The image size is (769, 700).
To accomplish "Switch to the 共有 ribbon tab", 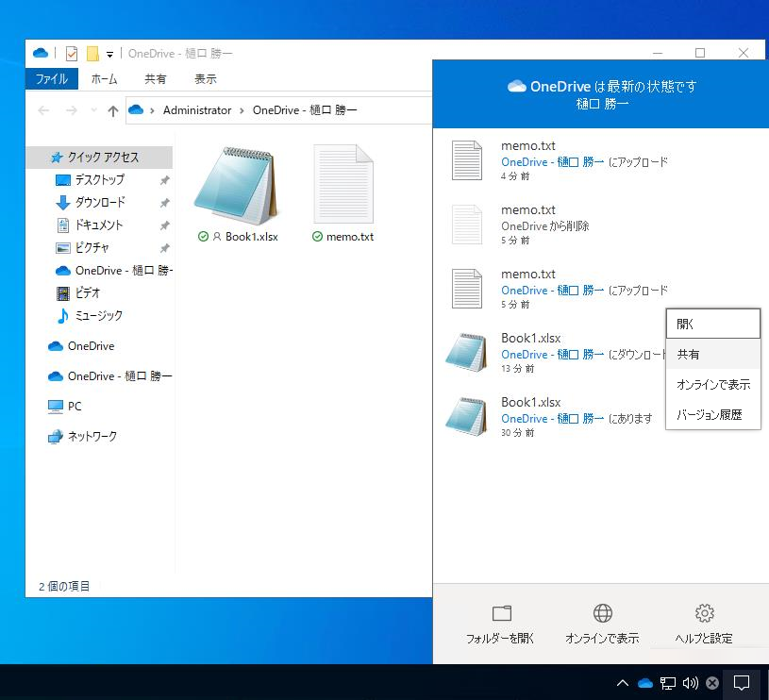I will point(155,79).
